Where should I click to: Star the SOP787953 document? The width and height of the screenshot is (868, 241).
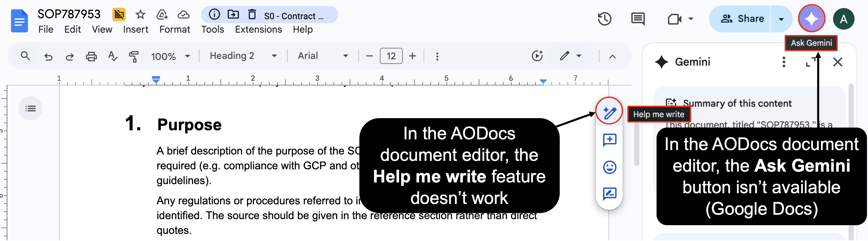click(x=140, y=14)
